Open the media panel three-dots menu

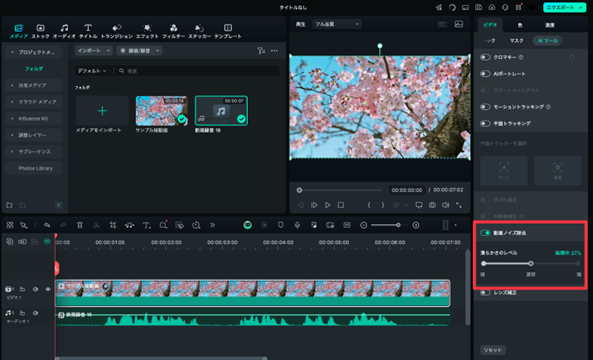(275, 51)
